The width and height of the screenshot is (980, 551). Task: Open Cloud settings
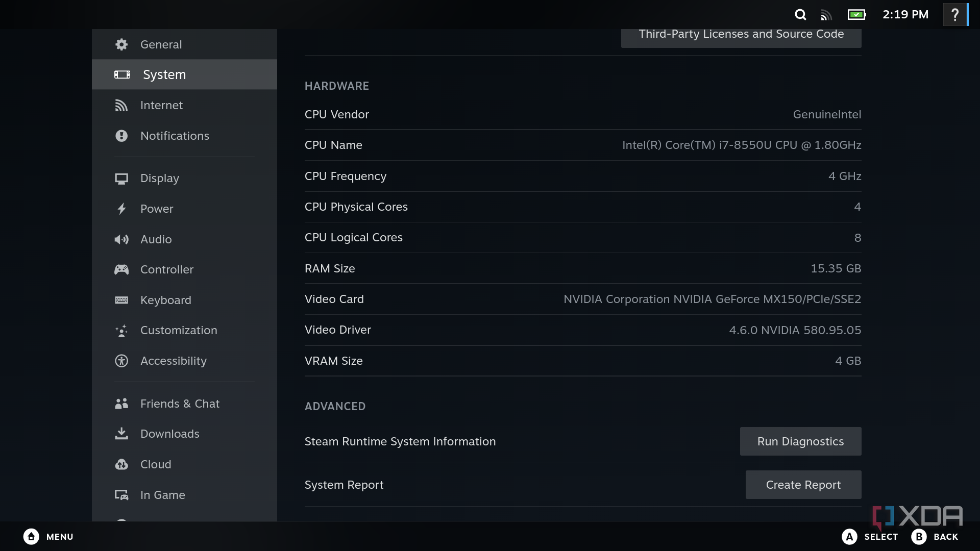pos(184,464)
